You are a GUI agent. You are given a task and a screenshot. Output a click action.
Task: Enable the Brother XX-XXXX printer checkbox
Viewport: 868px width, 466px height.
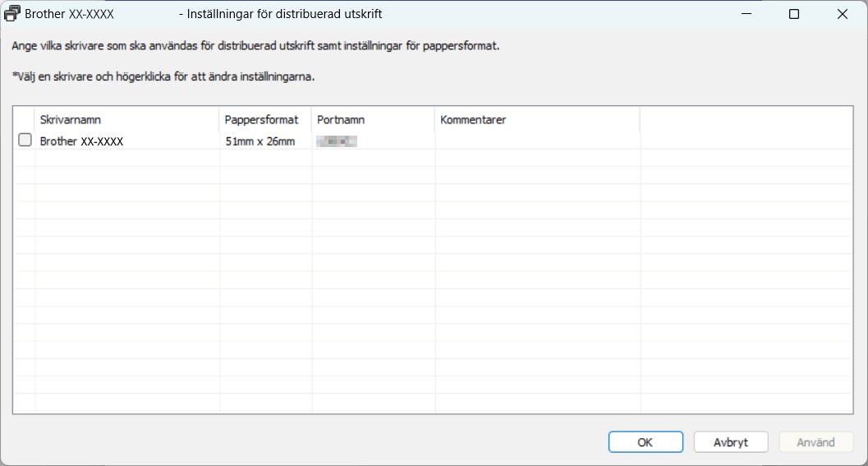25,141
